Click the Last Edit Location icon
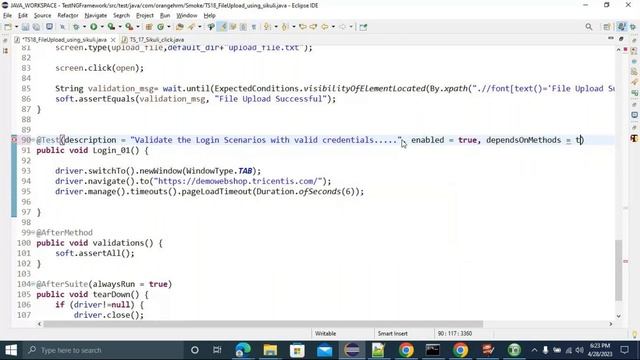 coord(303,27)
